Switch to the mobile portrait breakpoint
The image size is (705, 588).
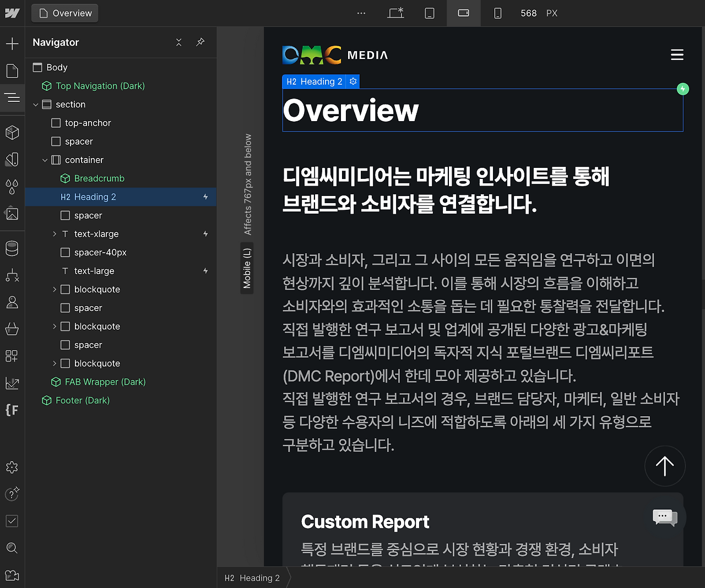(x=498, y=13)
